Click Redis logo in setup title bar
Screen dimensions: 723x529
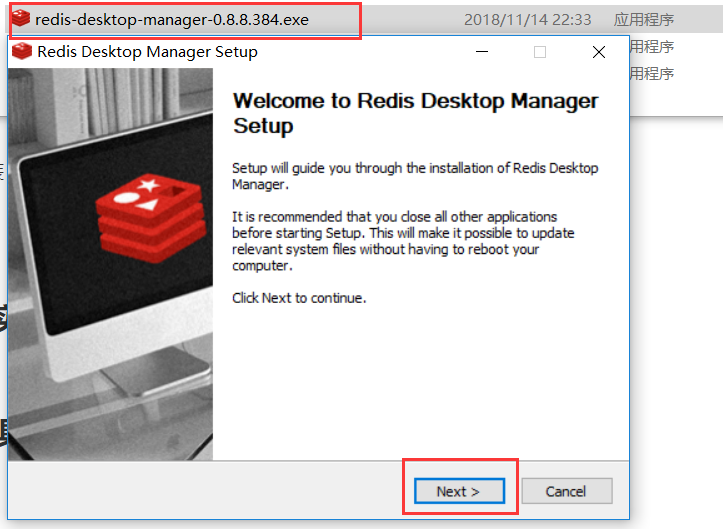tap(22, 51)
